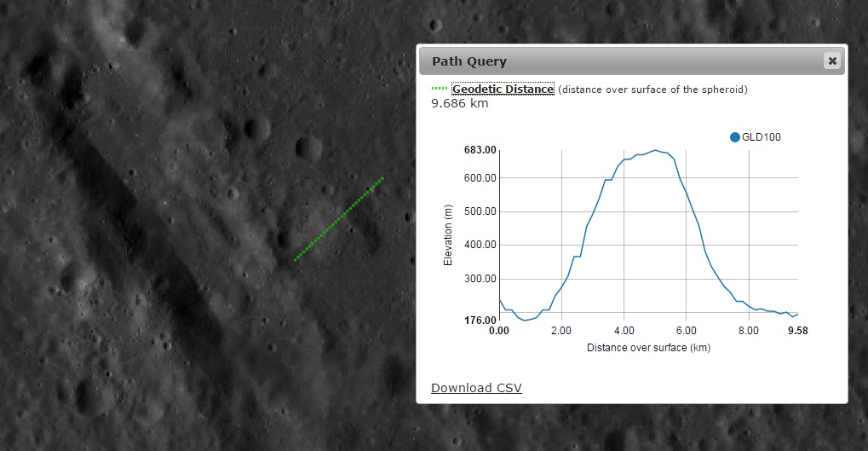Click the 9.58 end distance label
Image resolution: width=868 pixels, height=451 pixels.
797,331
